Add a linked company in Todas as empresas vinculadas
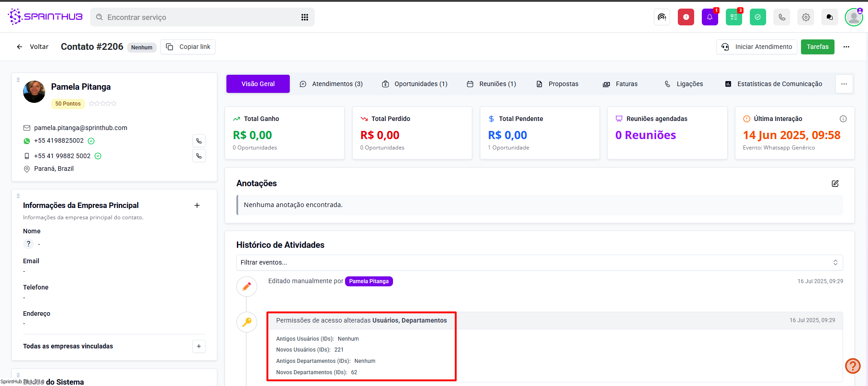Screen dimensions: 868x386 pyautogui.click(x=199, y=346)
